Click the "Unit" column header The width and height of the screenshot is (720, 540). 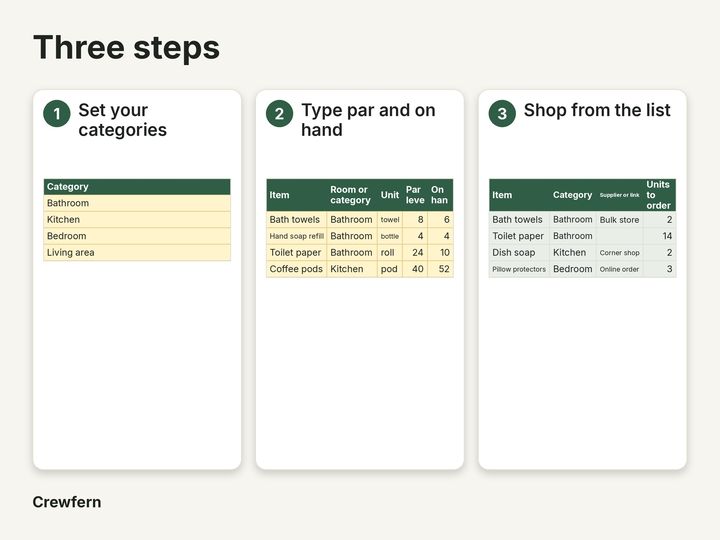click(390, 195)
